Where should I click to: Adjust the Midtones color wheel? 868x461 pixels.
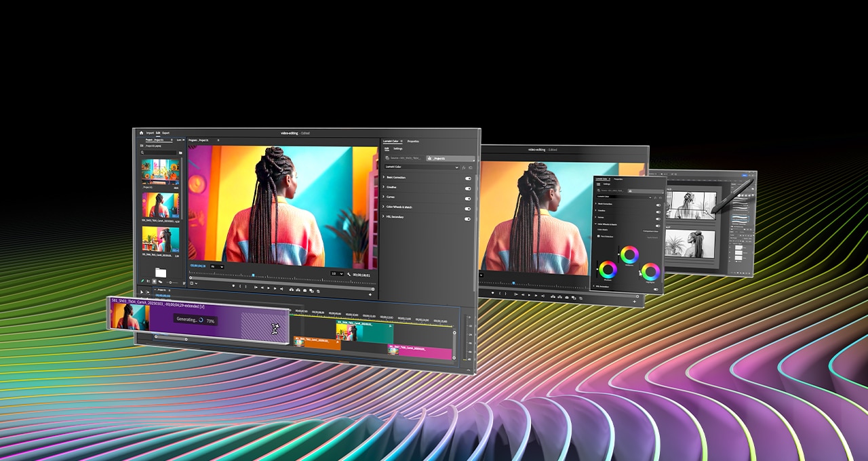click(629, 254)
